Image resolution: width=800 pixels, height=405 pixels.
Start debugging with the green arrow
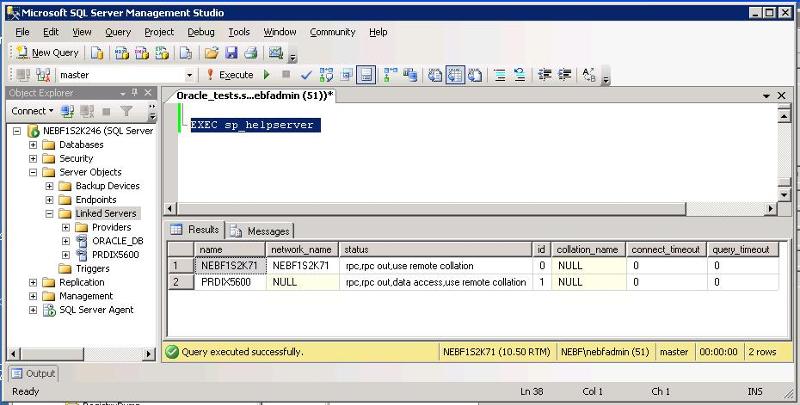pyautogui.click(x=266, y=75)
